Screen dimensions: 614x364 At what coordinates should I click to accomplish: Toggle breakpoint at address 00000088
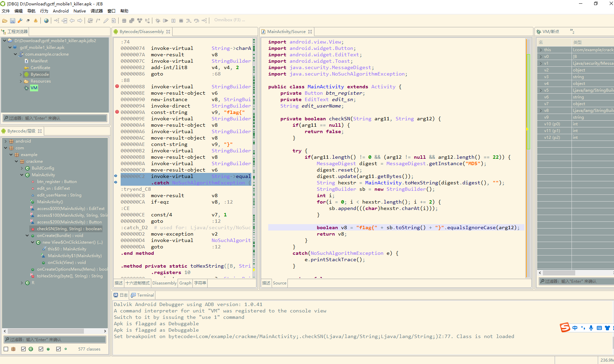(117, 86)
